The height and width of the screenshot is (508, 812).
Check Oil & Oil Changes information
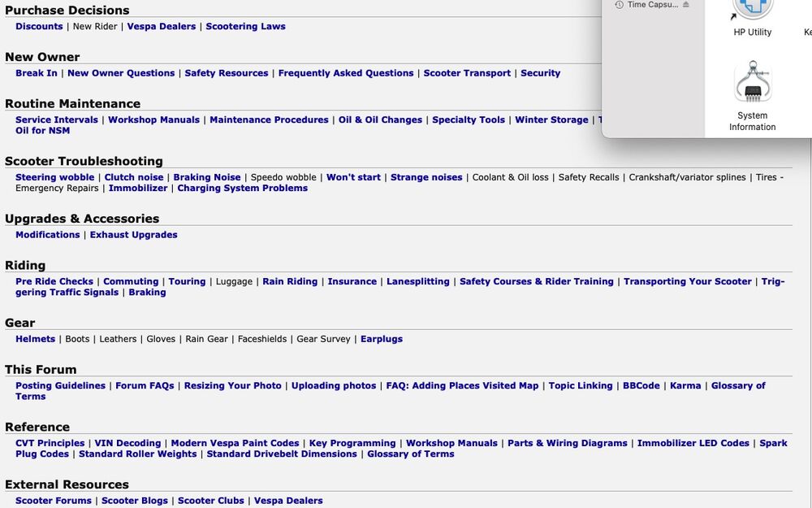pos(378,119)
